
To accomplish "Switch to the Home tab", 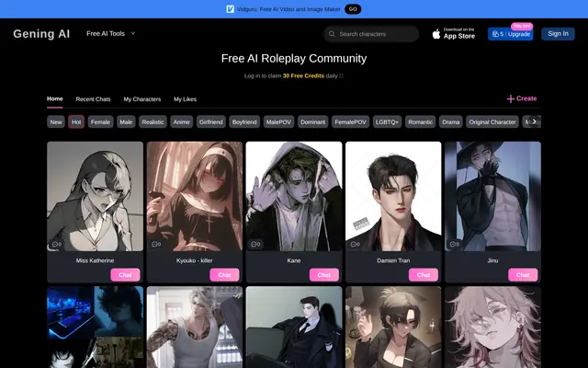I will (55, 98).
